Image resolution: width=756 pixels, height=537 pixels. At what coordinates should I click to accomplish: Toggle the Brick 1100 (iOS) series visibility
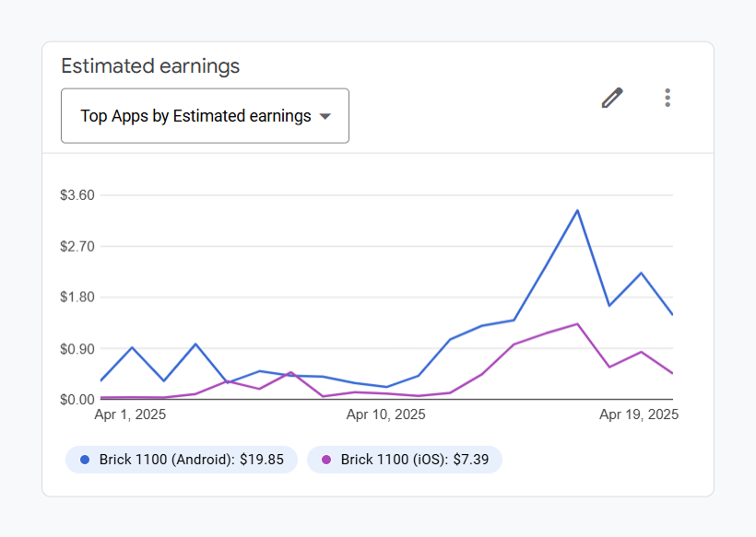pyautogui.click(x=404, y=459)
